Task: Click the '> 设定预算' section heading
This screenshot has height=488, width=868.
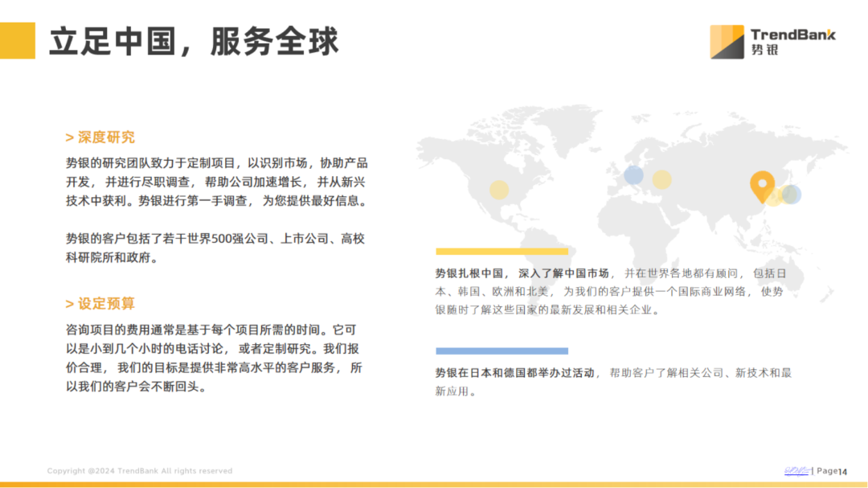Action: click(x=100, y=303)
